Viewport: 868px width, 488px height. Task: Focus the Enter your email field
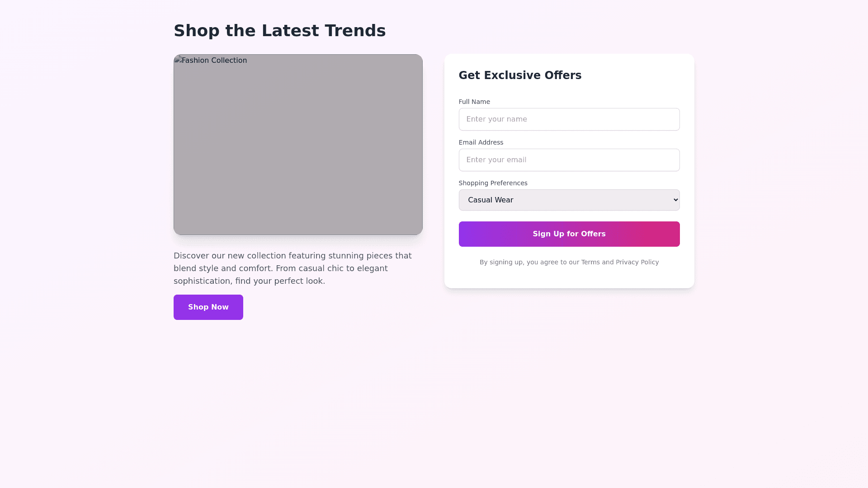coord(569,160)
